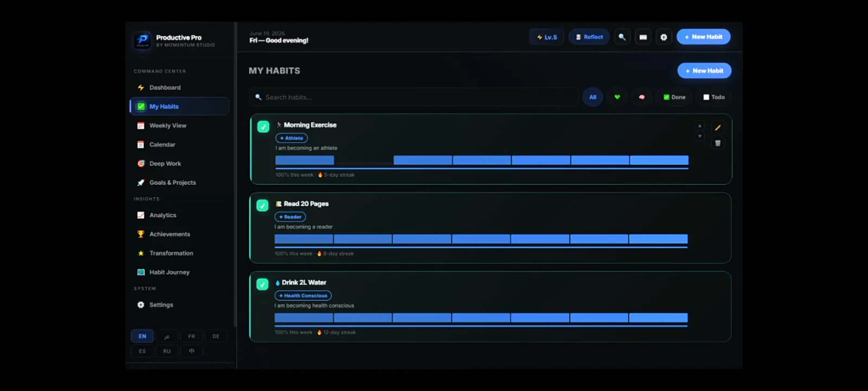Click the '8-day streak' text
The height and width of the screenshot is (391, 868).
[339, 254]
